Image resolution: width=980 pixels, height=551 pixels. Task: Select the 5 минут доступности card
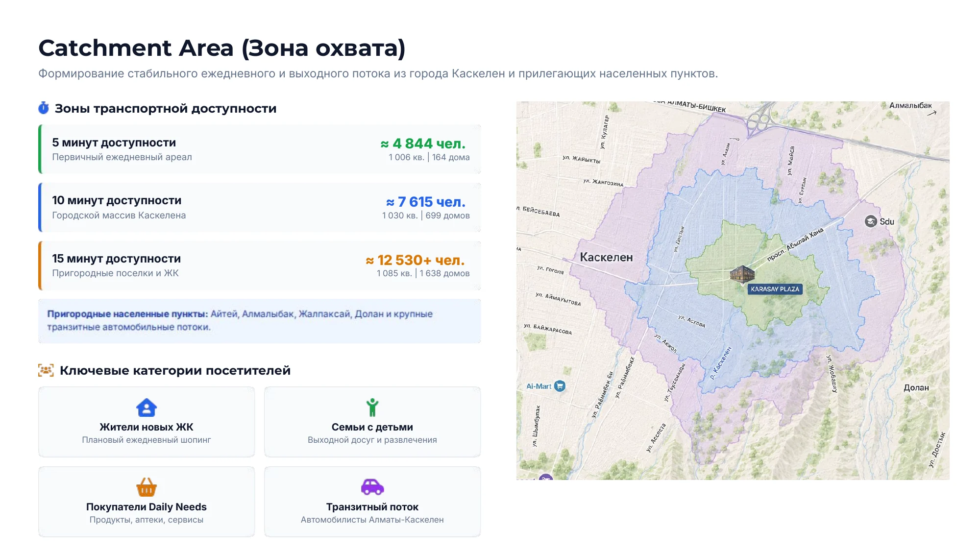pos(260,149)
